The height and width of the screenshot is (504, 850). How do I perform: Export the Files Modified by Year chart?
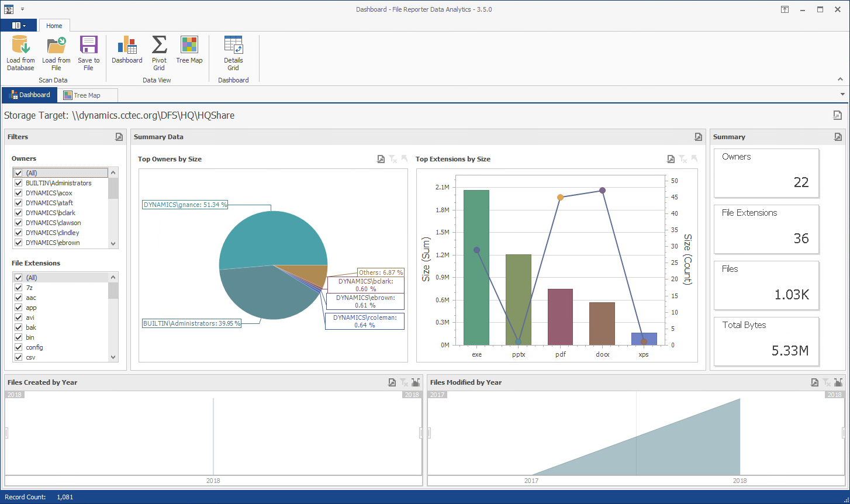pyautogui.click(x=814, y=382)
